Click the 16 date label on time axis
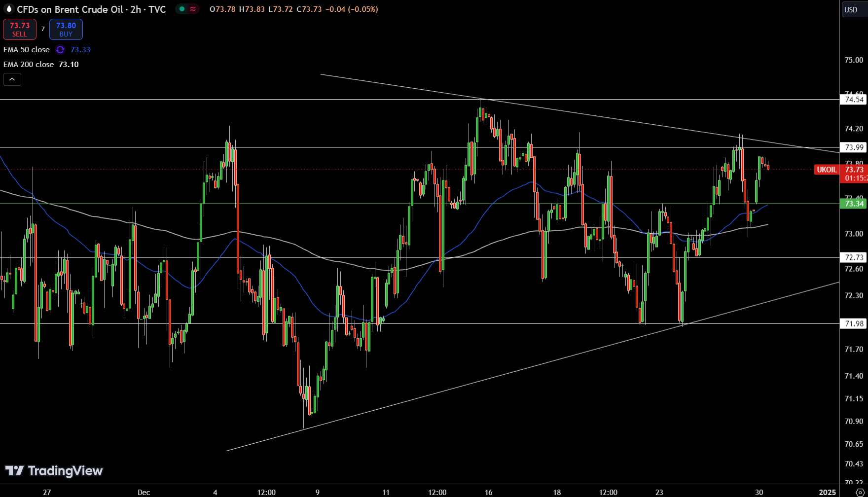868x497 pixels. 489,492
